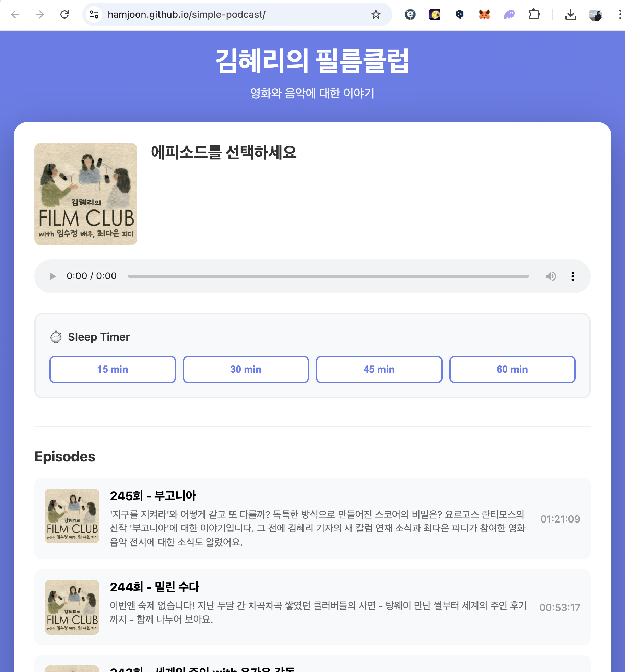
Task: Open the Chrome three-dot menu
Action: (x=620, y=14)
